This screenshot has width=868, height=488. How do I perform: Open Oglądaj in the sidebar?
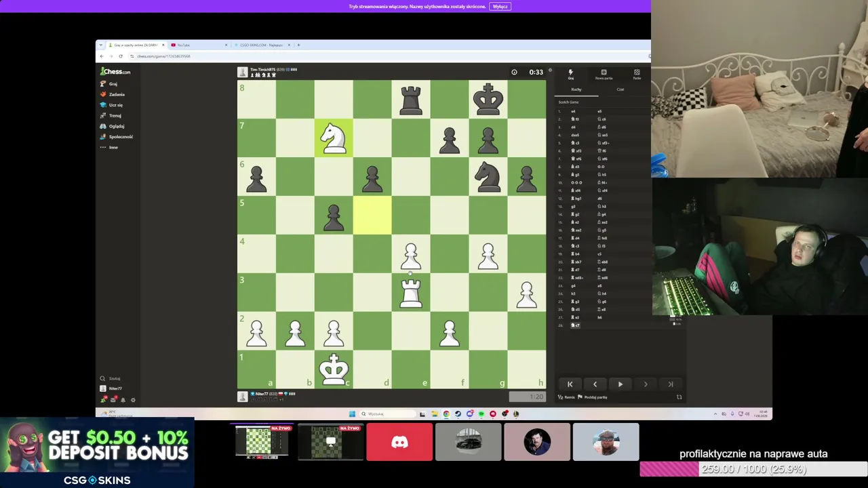coord(113,126)
